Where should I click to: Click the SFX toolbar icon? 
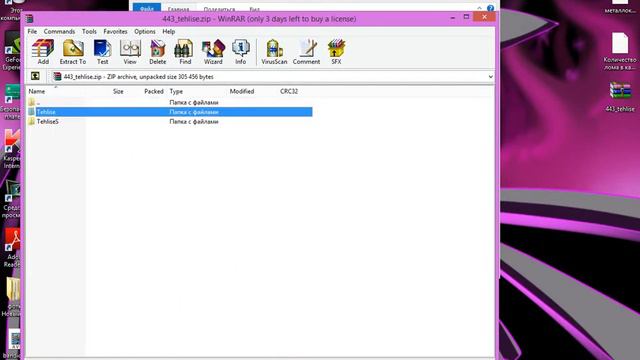(336, 52)
